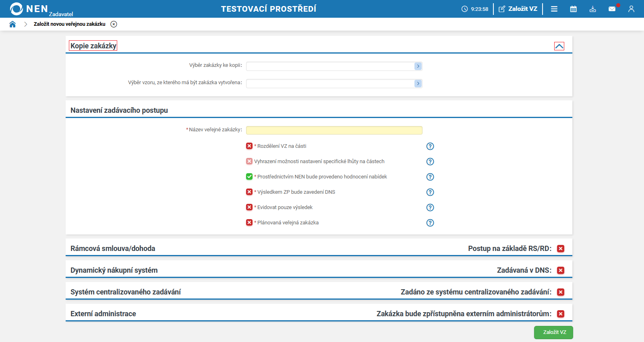Click the download tray icon in header
This screenshot has height=342, width=644.
(x=592, y=9)
